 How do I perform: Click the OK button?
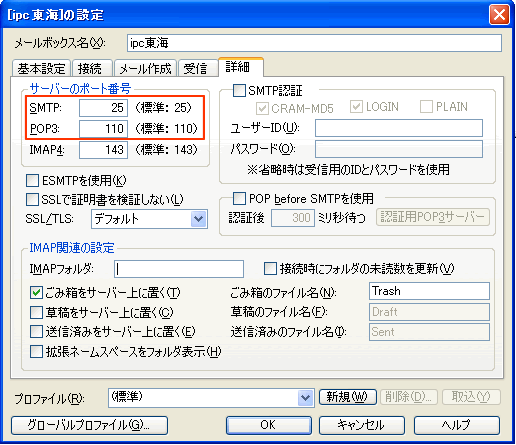click(268, 425)
